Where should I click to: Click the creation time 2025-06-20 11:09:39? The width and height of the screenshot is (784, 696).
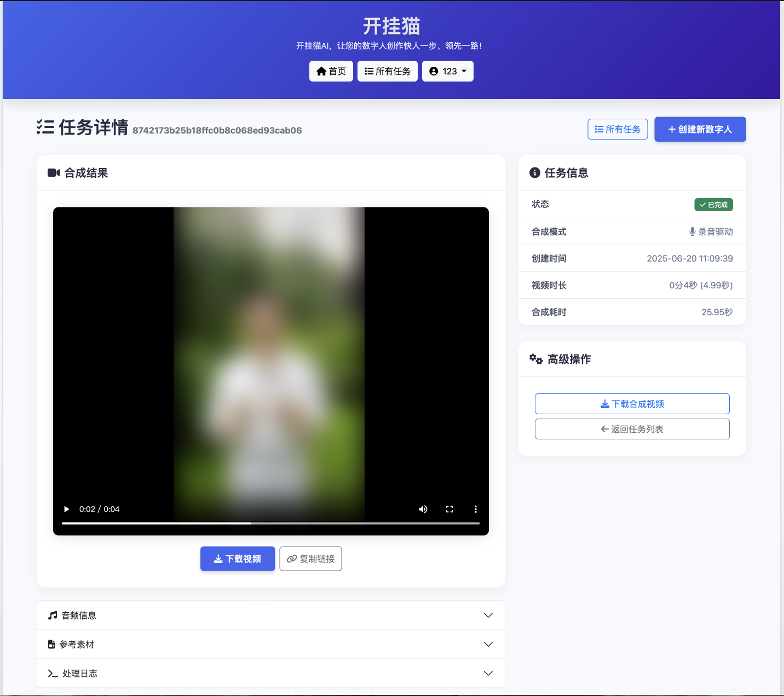point(690,258)
